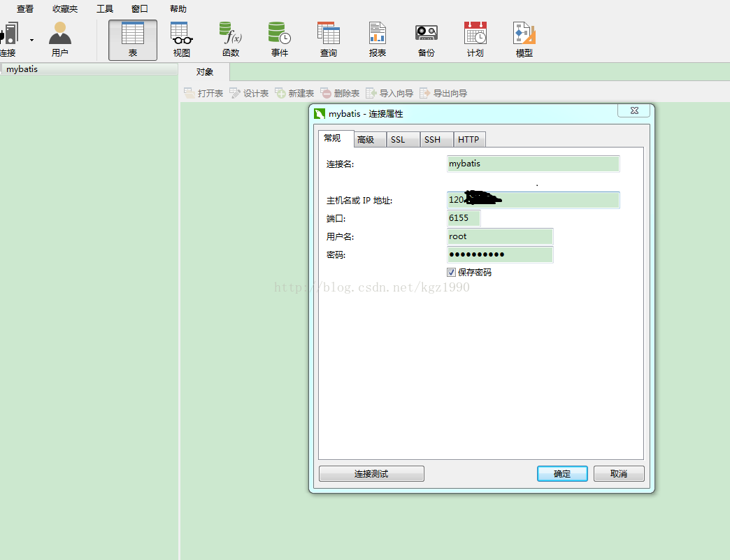Screen dimensions: 730x560
Task: Open the Favorites (收藏夹) menu
Action: coord(65,9)
